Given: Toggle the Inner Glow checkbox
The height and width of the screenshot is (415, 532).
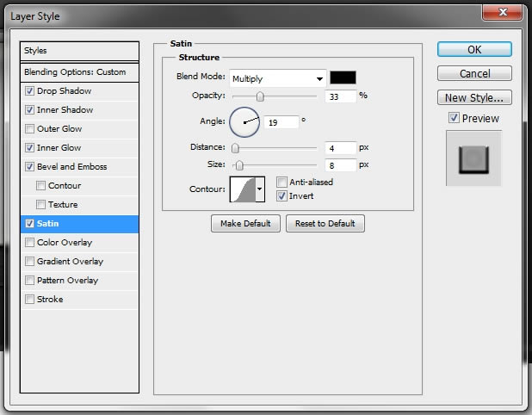Looking at the screenshot, I should pos(29,148).
